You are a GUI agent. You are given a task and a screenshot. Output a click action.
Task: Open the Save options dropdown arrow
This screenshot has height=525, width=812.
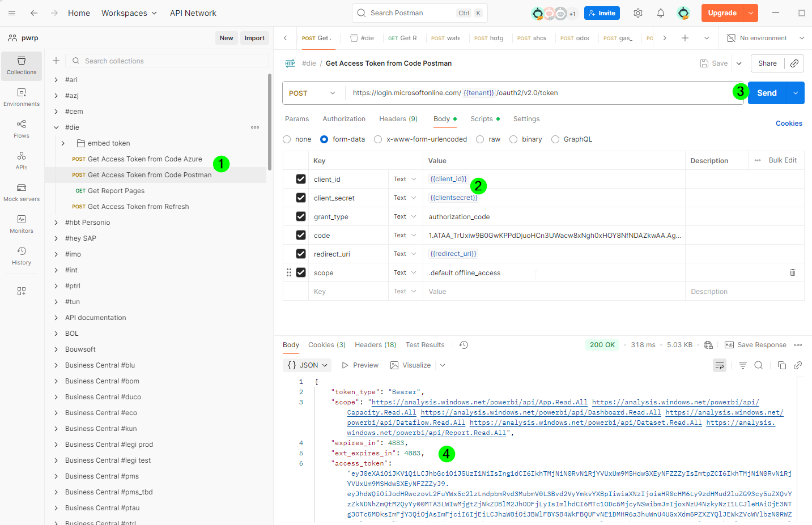pos(739,63)
